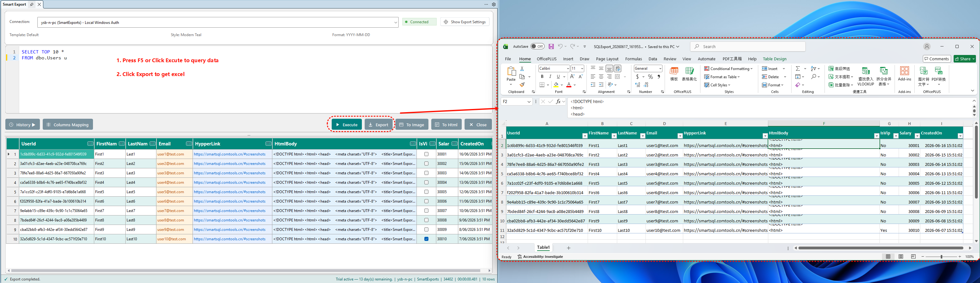Click the Percent Style icon
Viewport: 980px width, 283px height.
click(651, 77)
